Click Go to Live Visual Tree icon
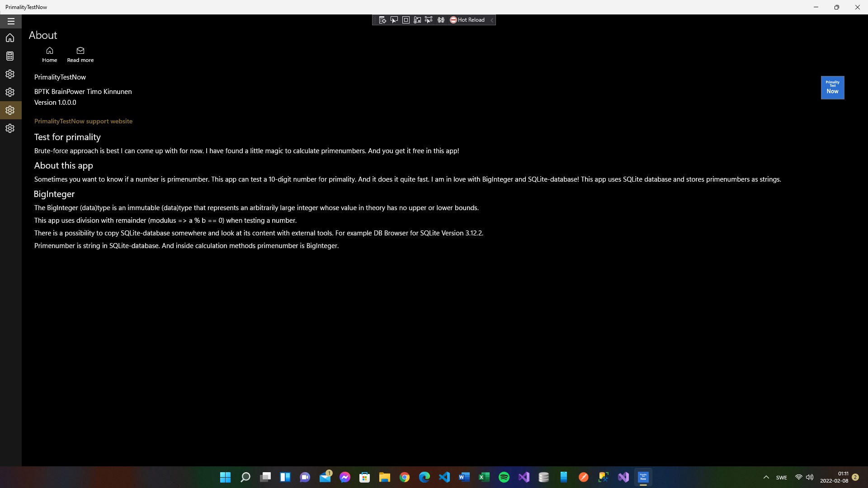Viewport: 868px width, 488px height. [382, 20]
